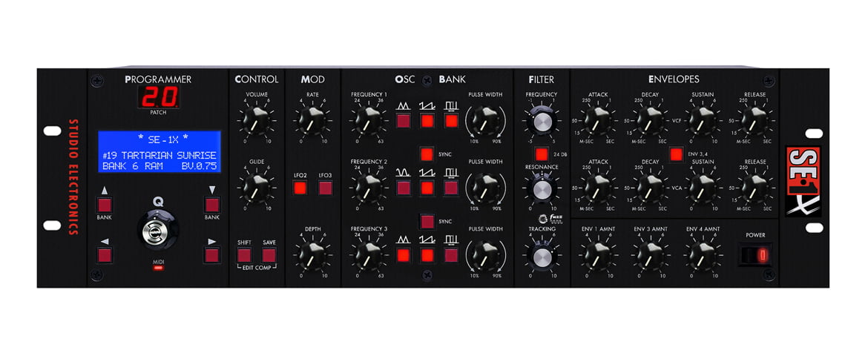Click the VCA envelope SUSTAIN knob
Viewport: 868px width, 356px height.
tap(703, 187)
